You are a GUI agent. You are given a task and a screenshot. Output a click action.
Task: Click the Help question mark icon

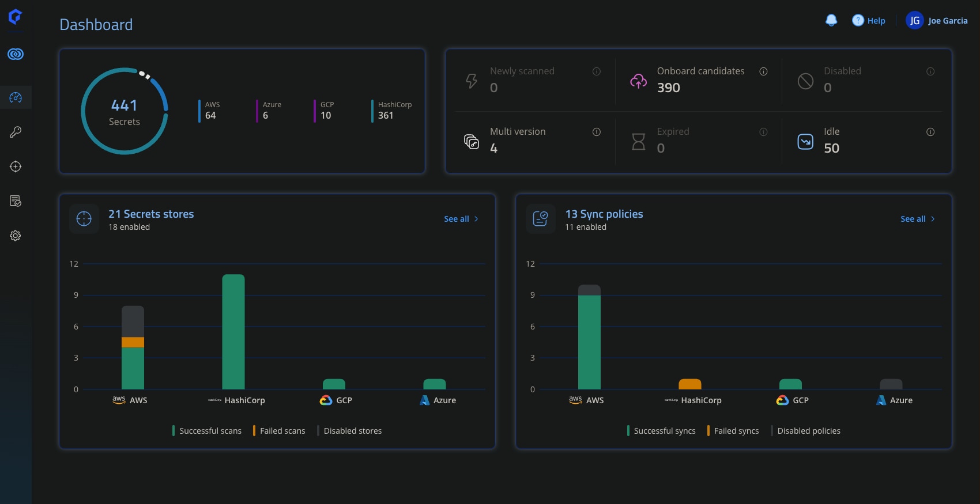click(858, 20)
